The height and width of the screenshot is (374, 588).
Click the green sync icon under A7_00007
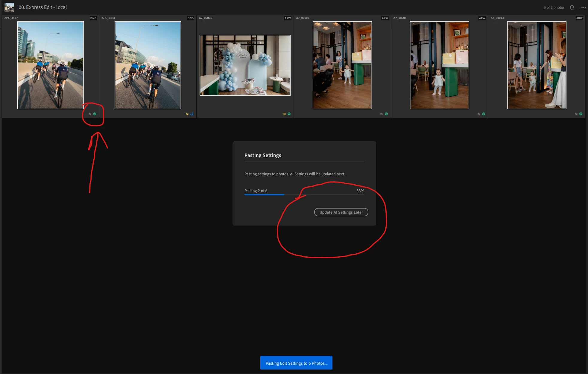pyautogui.click(x=386, y=114)
